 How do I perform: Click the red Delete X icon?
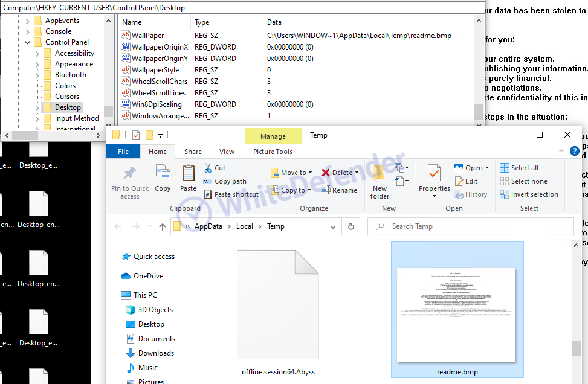[x=326, y=173]
